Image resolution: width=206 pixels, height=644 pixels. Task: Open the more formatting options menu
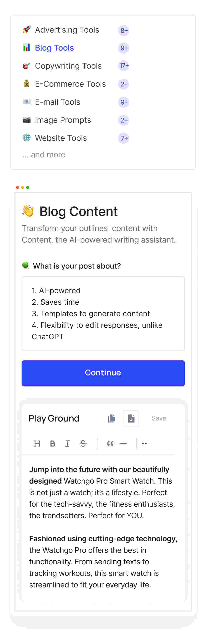click(144, 443)
